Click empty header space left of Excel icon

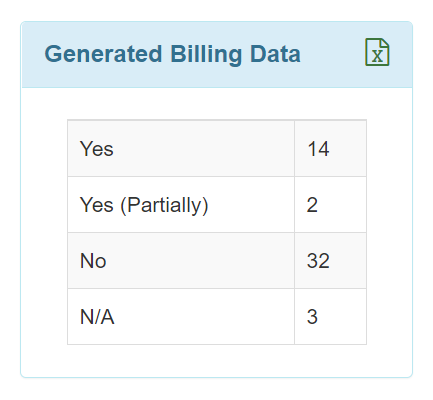tap(332, 54)
